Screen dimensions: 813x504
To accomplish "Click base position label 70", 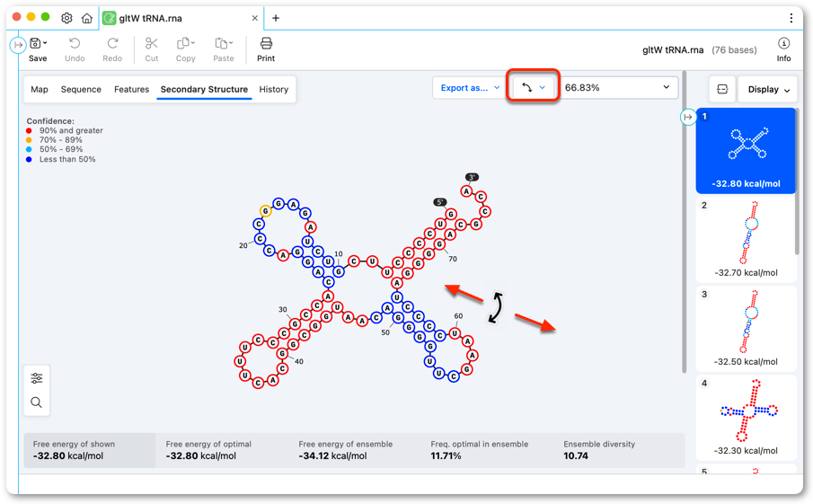I will (x=453, y=259).
